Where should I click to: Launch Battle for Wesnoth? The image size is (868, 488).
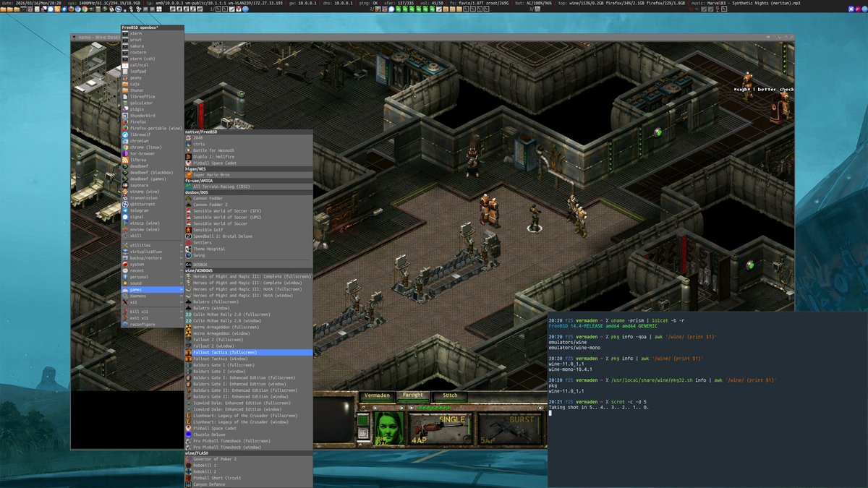(249, 150)
